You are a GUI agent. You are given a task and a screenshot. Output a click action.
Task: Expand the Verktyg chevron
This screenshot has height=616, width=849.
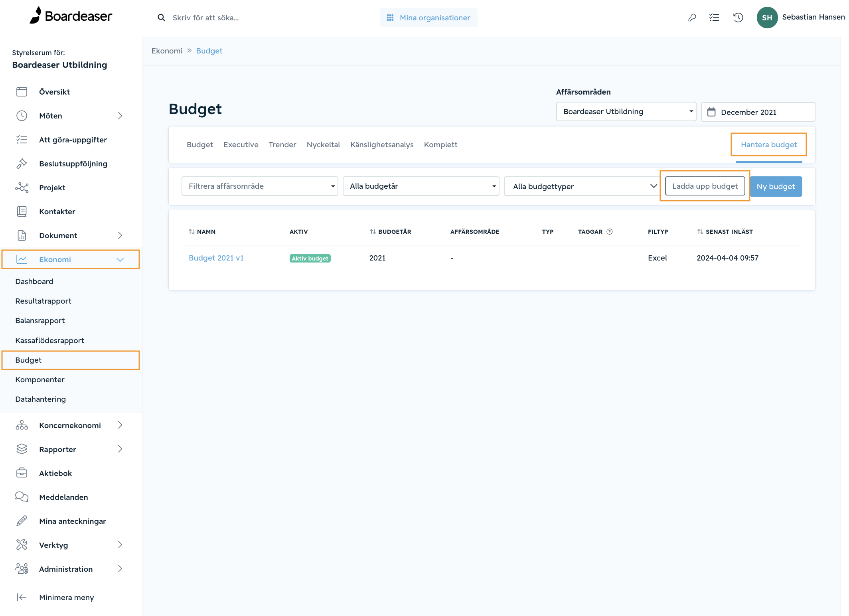tap(120, 545)
